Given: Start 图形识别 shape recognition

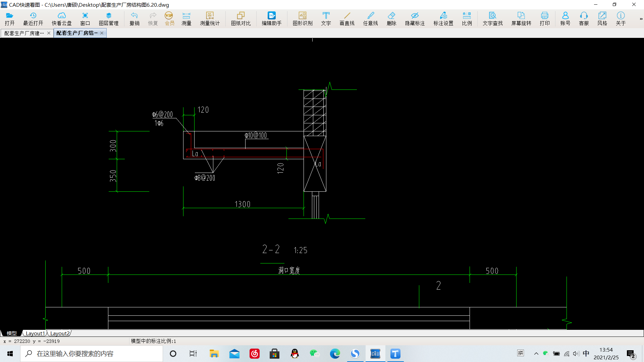Looking at the screenshot, I should tap(303, 19).
